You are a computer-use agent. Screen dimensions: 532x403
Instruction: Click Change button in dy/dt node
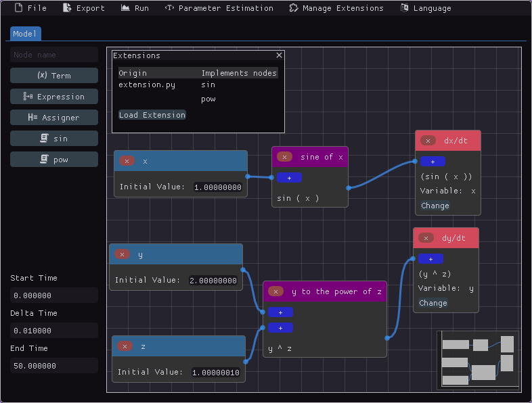pyautogui.click(x=433, y=303)
